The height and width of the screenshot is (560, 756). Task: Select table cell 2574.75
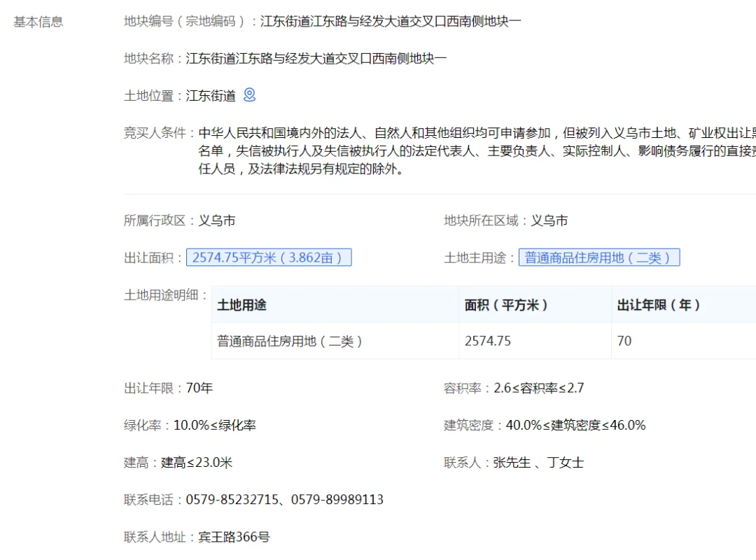[535, 341]
